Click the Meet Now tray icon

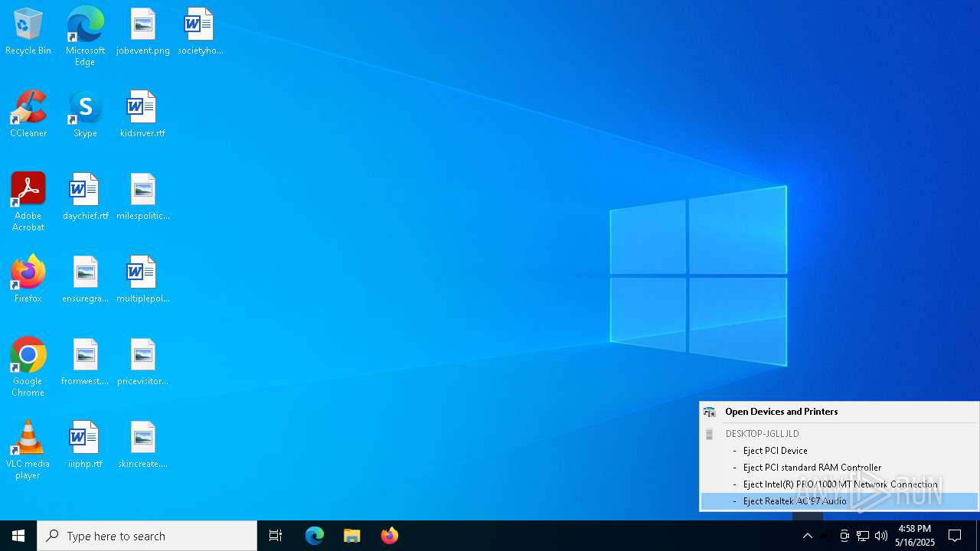pos(844,536)
